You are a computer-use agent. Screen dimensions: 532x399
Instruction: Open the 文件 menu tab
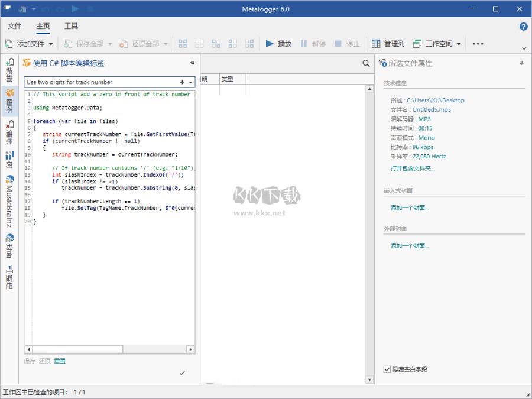coord(15,26)
